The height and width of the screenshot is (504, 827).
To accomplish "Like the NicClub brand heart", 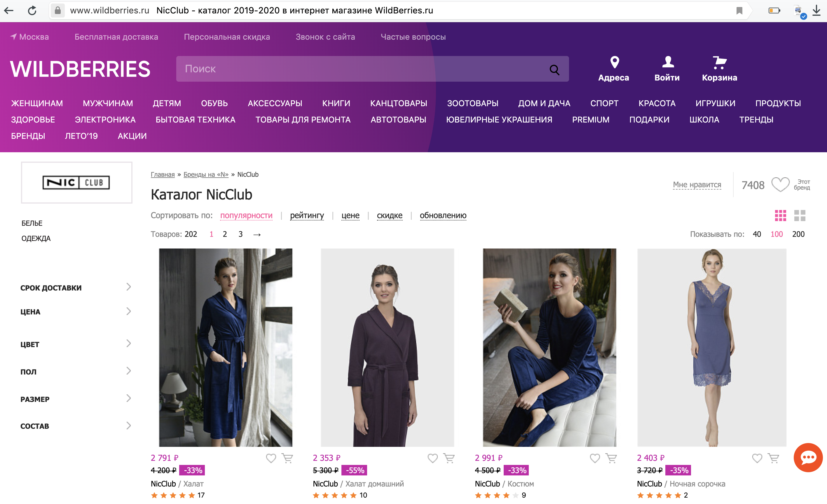I will (780, 185).
